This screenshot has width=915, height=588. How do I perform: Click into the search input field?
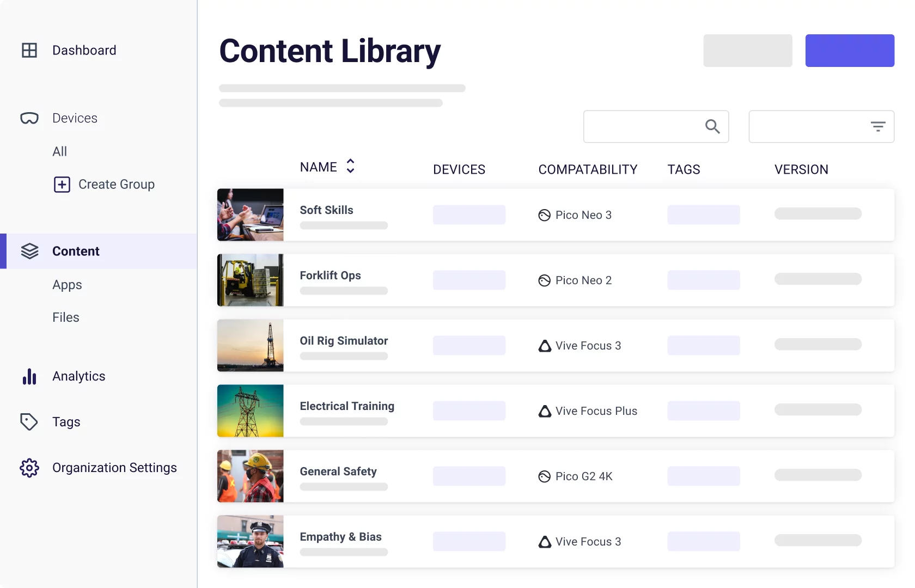(x=643, y=126)
